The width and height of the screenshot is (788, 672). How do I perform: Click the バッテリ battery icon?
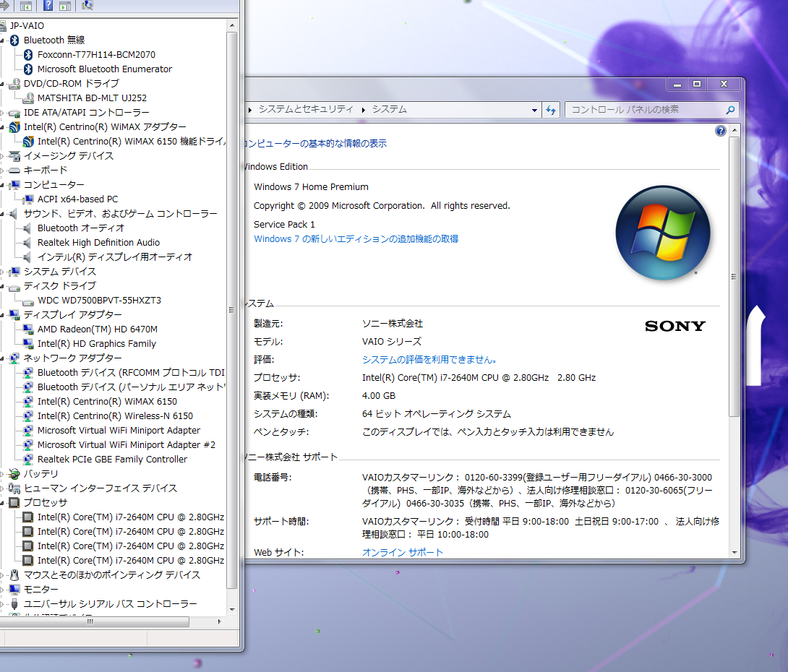coord(14,473)
